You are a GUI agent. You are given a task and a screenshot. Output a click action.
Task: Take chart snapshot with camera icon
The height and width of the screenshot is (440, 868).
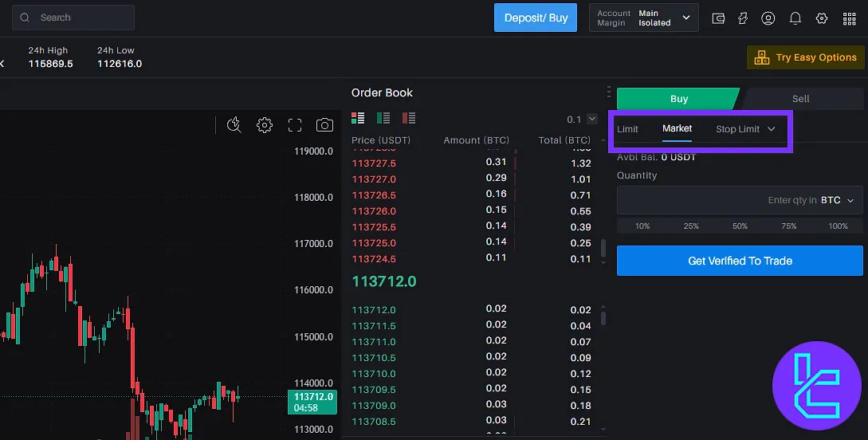point(324,125)
